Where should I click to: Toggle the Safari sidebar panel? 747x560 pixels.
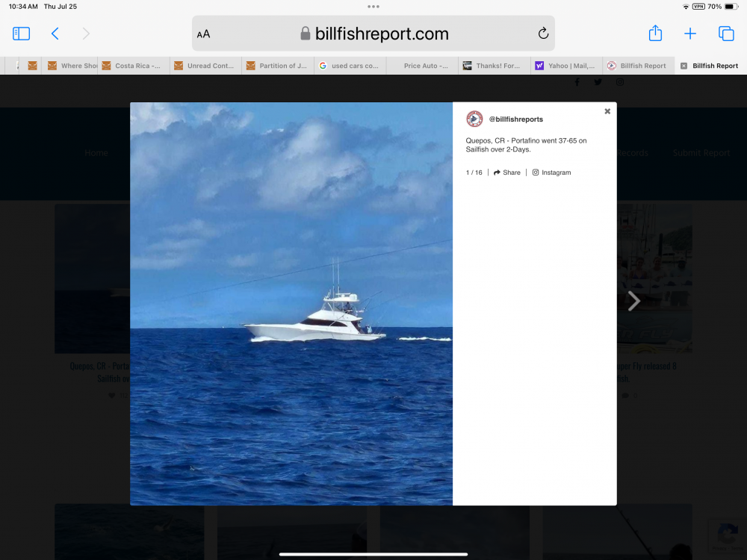(x=21, y=34)
